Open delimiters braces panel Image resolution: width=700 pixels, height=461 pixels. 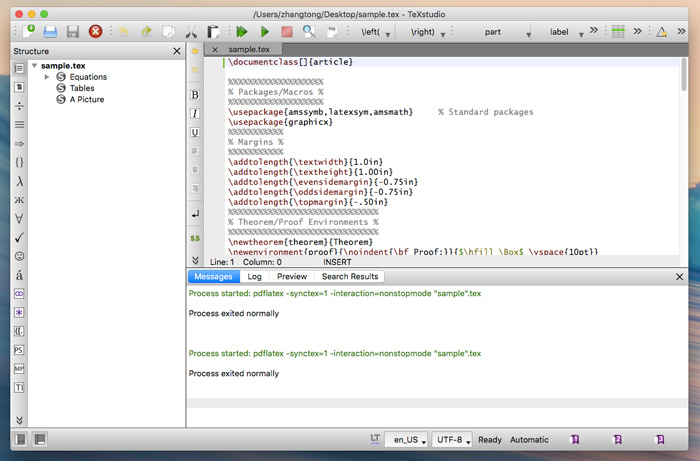click(x=19, y=162)
